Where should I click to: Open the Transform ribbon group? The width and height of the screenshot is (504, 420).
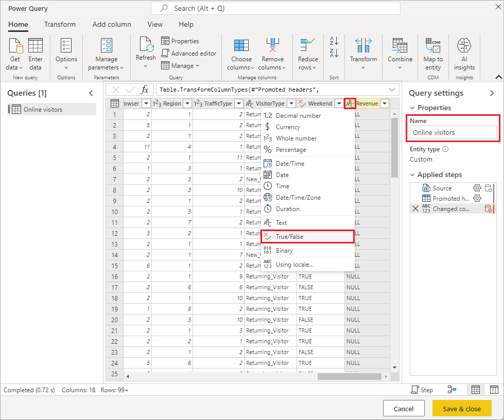pos(363,54)
